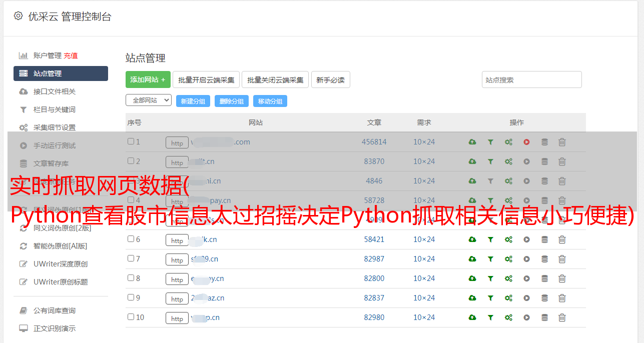Viewport: 644px width, 343px height.
Task: Tick the checkbox for row 7
Action: click(131, 258)
